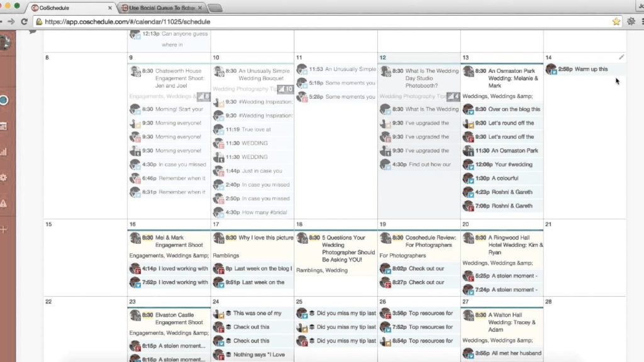
Task: Select '3:55p All met her husband' message
Action: point(502,353)
